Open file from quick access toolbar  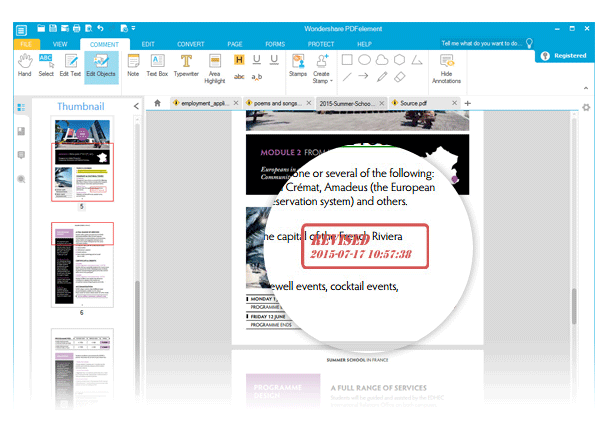[x=41, y=28]
